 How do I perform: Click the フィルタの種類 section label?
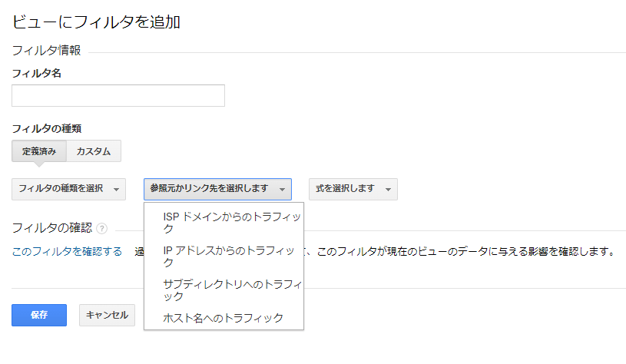point(46,128)
